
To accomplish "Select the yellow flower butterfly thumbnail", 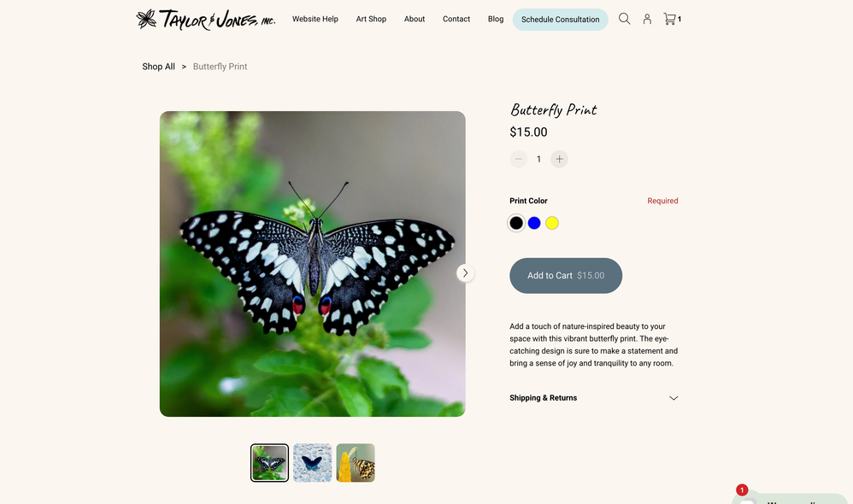I will [356, 463].
